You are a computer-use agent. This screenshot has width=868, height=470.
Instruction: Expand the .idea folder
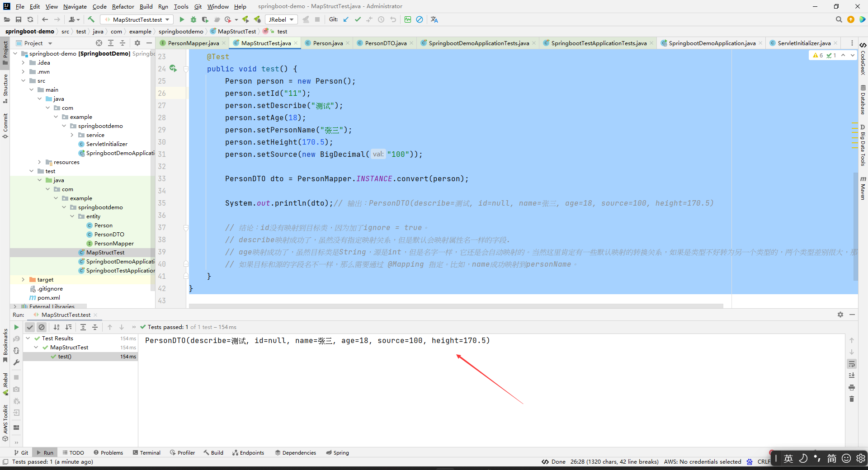(23, 63)
